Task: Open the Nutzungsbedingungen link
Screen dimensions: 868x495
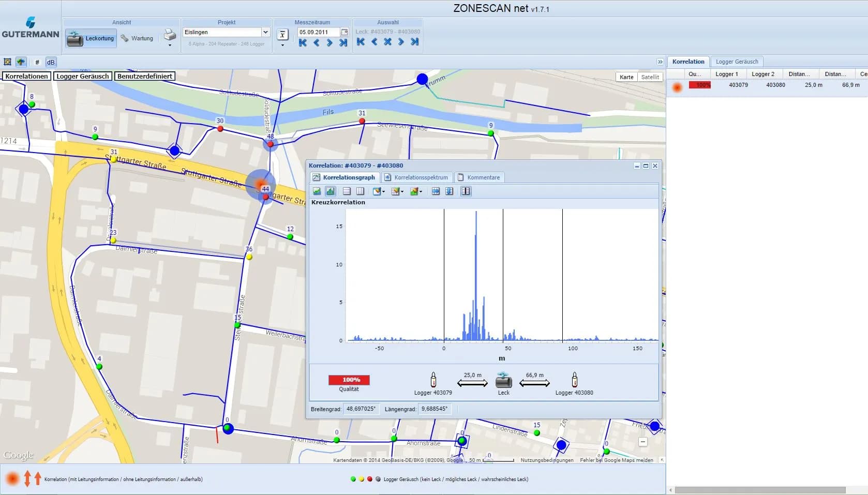Action: [547, 460]
